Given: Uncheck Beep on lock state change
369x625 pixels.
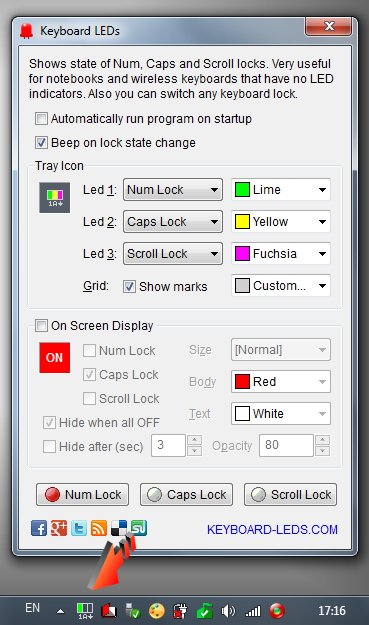Looking at the screenshot, I should point(41,143).
